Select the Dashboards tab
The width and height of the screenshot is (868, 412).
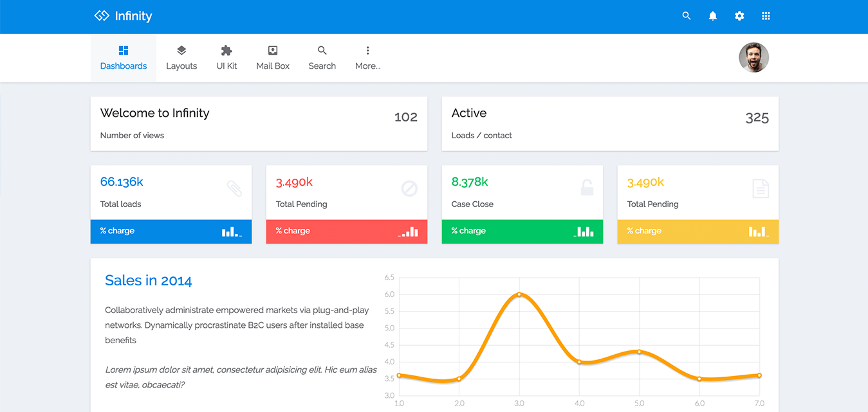(124, 58)
